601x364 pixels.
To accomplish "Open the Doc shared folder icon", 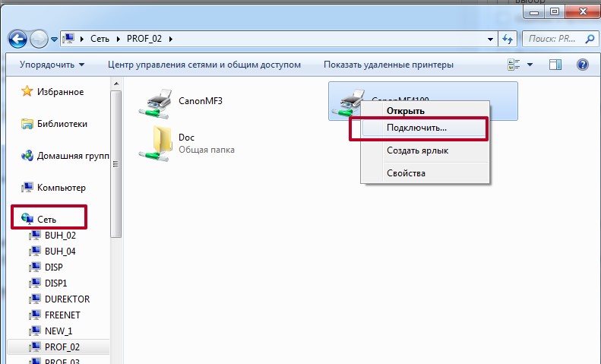I will (157, 144).
